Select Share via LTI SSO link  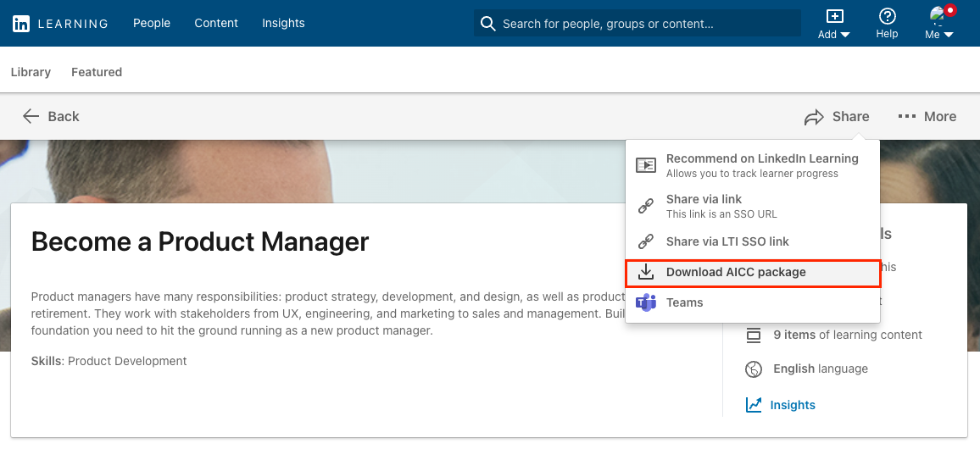[753, 241]
